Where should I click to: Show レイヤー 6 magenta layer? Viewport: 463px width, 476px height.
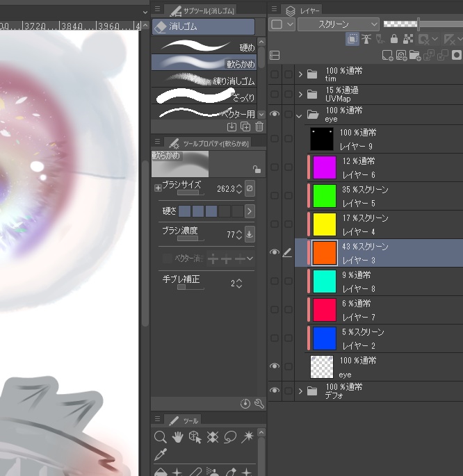(275, 167)
